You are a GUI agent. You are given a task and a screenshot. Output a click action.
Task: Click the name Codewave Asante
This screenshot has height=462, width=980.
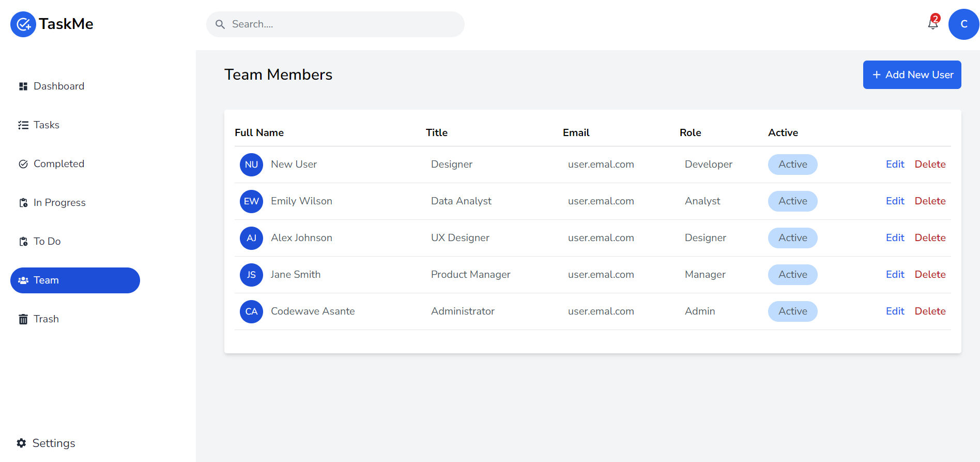313,311
